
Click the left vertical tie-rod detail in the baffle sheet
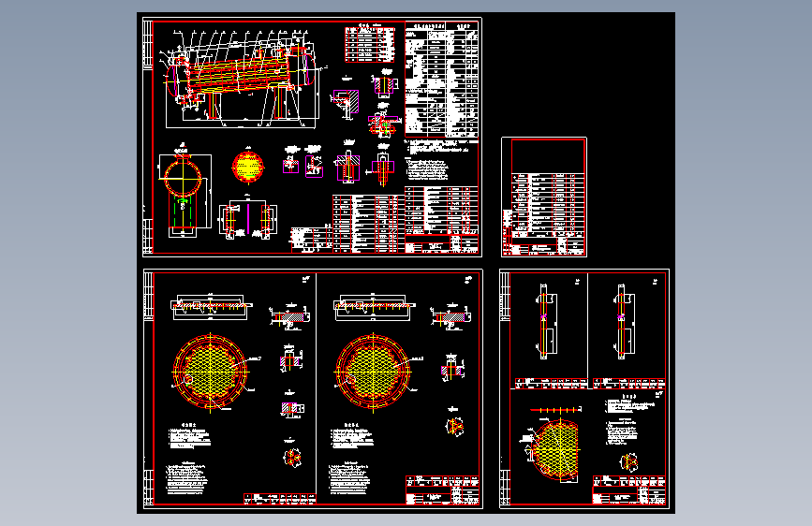[x=545, y=321]
